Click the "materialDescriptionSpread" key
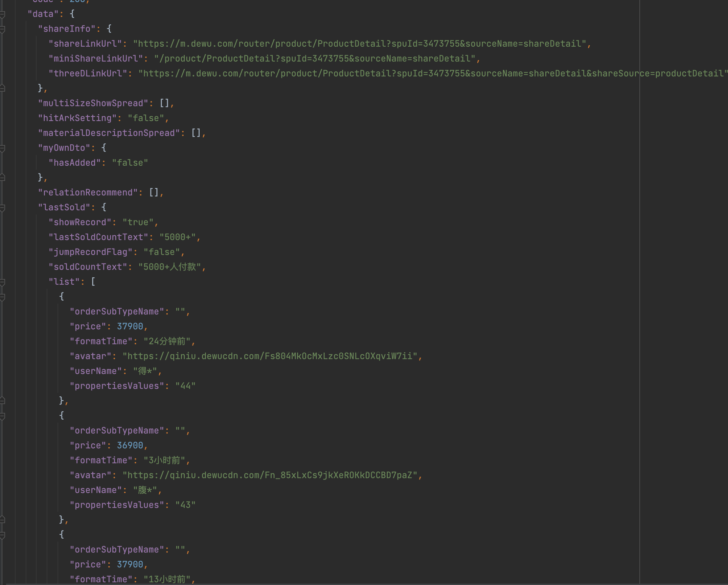Screen dimensions: 728x585 [x=109, y=133]
